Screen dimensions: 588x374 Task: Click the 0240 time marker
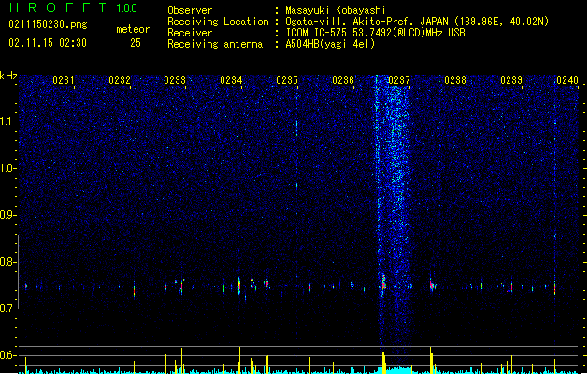[567, 80]
